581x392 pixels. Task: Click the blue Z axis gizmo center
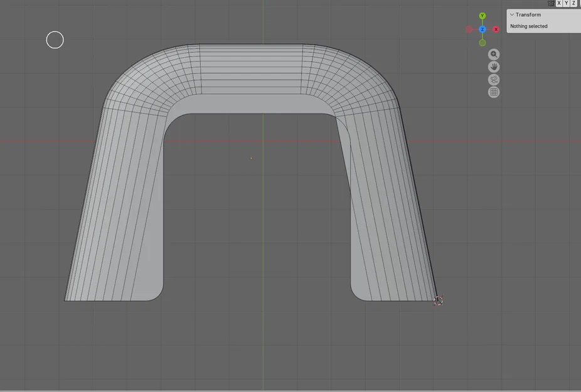click(482, 29)
